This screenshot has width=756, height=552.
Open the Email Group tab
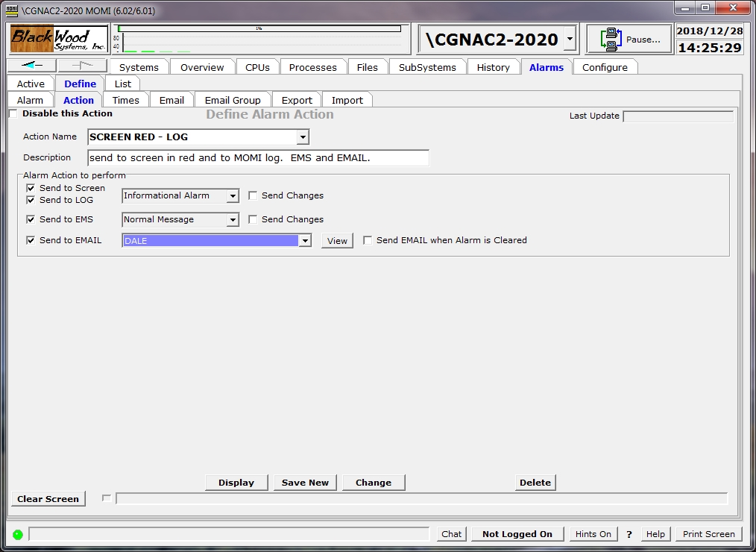(233, 100)
